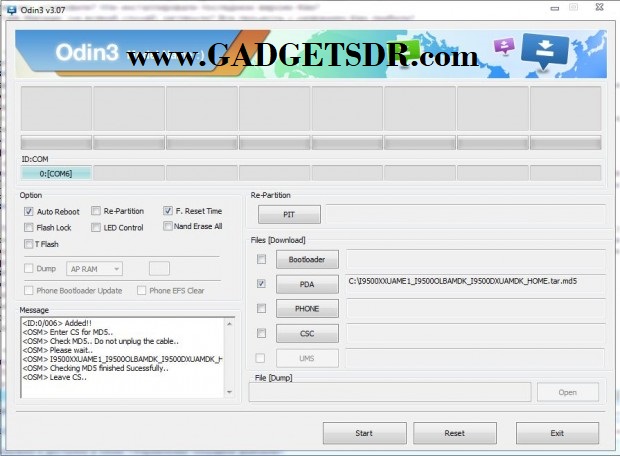620x456 pixels.
Task: Click the Exit button
Action: [x=557, y=433]
